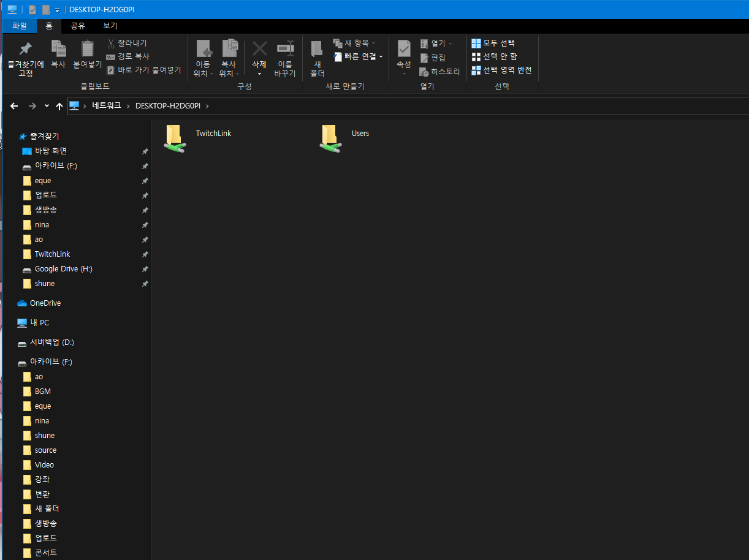Screen dimensions: 749x560
Task: Click the Pin to Quick Access icon
Action: pyautogui.click(x=25, y=49)
